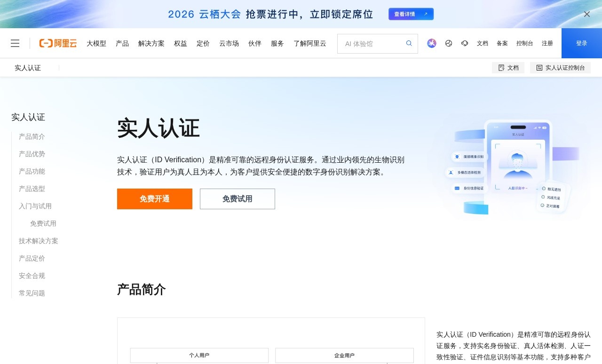This screenshot has height=364, width=602.
Task: Open the 定价 menu
Action: (x=203, y=43)
